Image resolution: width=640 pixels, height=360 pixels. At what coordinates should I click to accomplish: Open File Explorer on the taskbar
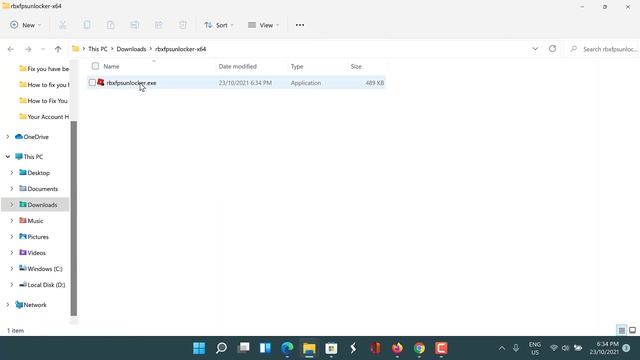(x=309, y=348)
